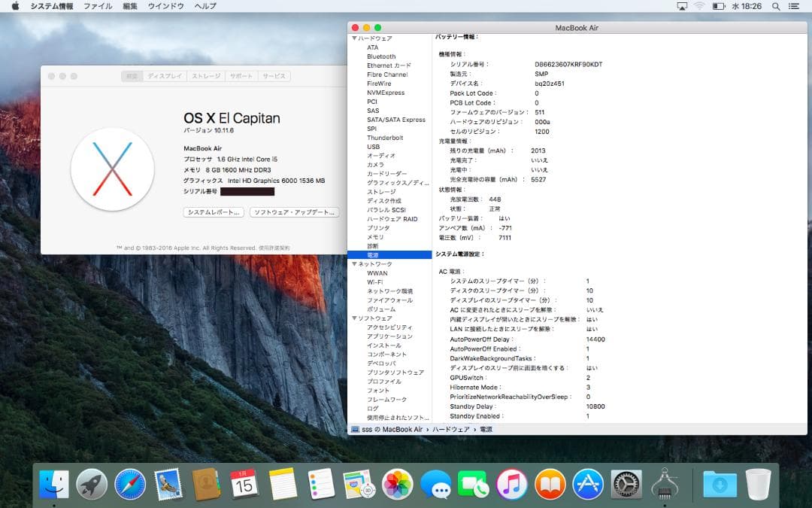The height and width of the screenshot is (508, 812).
Task: Click the システムレポート... button
Action: pyautogui.click(x=214, y=212)
